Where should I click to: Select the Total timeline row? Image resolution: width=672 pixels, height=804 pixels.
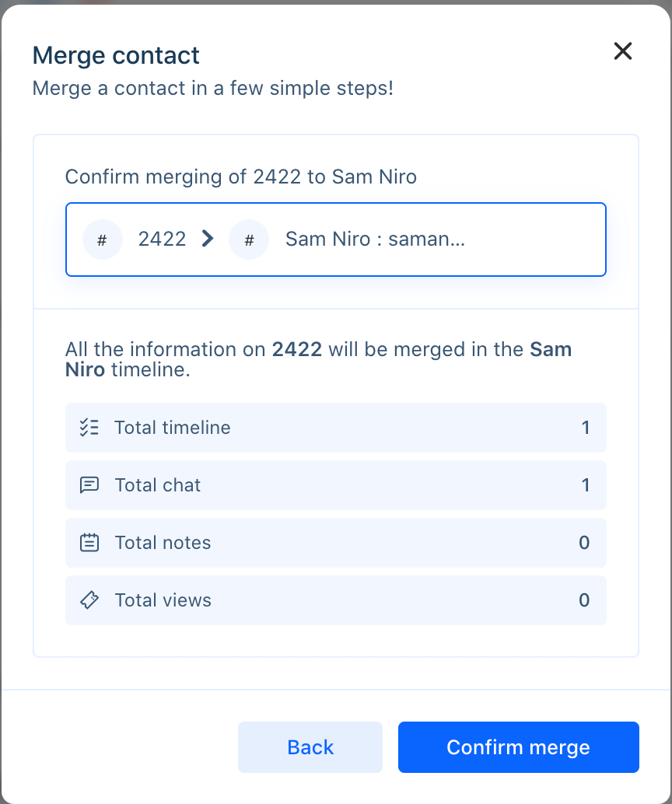click(336, 428)
